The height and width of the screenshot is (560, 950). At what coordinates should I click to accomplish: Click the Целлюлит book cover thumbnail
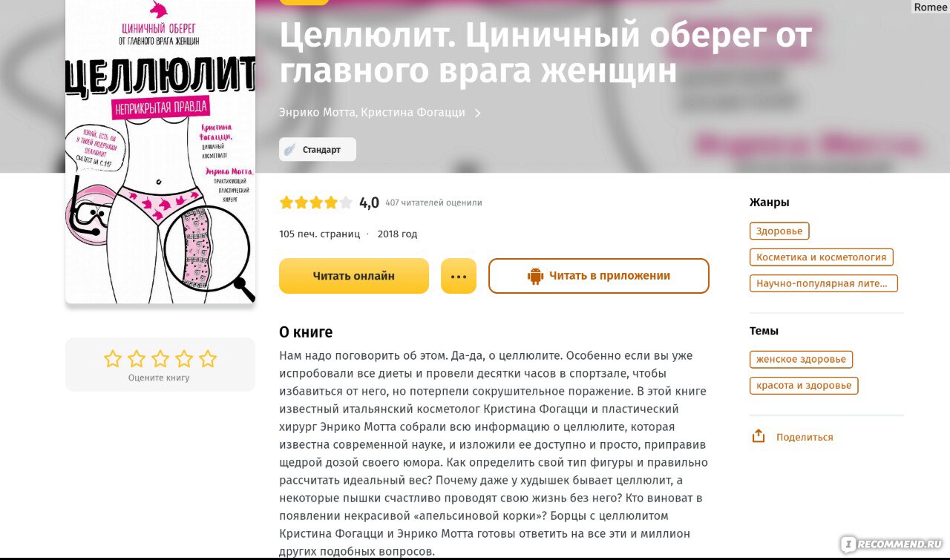(x=160, y=151)
